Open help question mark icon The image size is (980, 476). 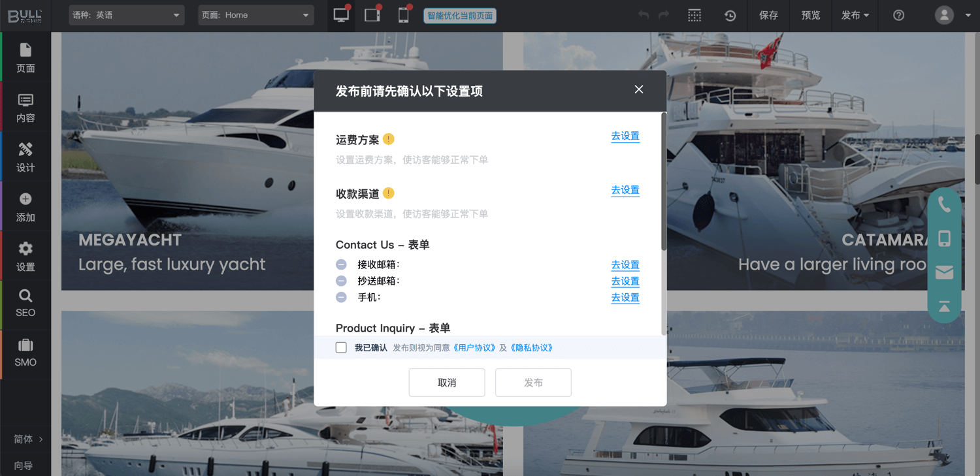[x=899, y=15]
